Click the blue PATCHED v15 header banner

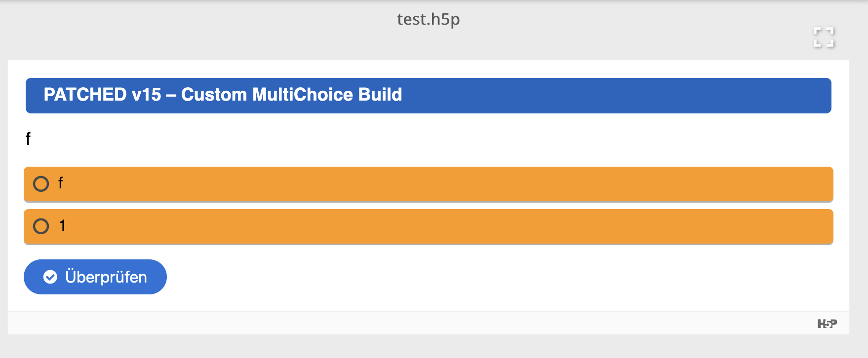click(592, 95)
